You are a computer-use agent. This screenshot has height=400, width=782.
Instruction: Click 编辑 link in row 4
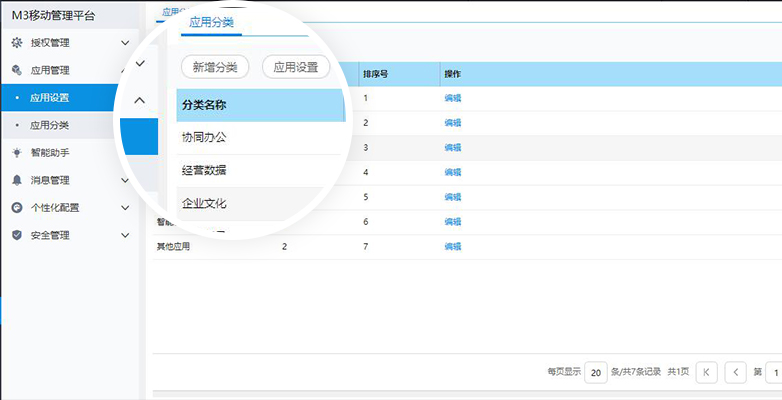(453, 173)
